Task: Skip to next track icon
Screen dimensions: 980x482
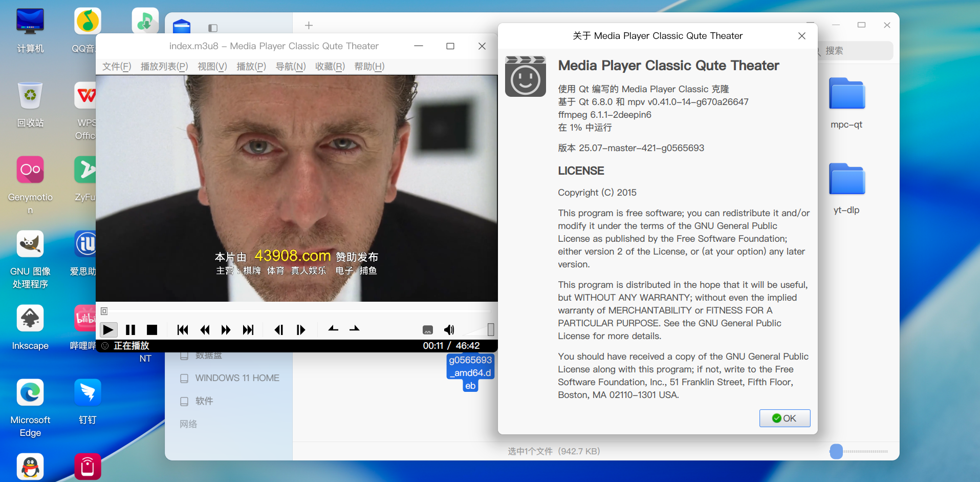Action: 248,330
